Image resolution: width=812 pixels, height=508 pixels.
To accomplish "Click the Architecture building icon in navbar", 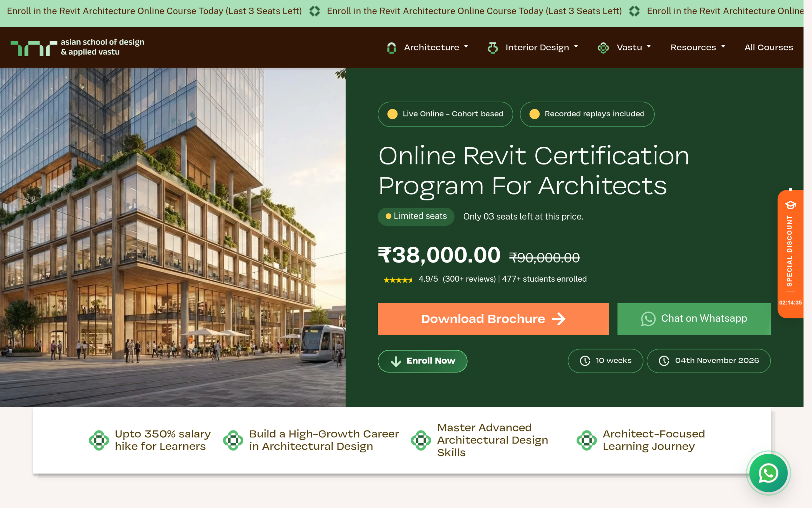I will point(391,48).
